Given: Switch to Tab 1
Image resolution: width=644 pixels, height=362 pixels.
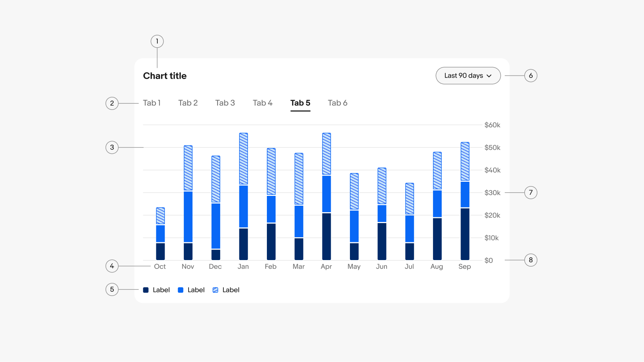Looking at the screenshot, I should pyautogui.click(x=152, y=103).
